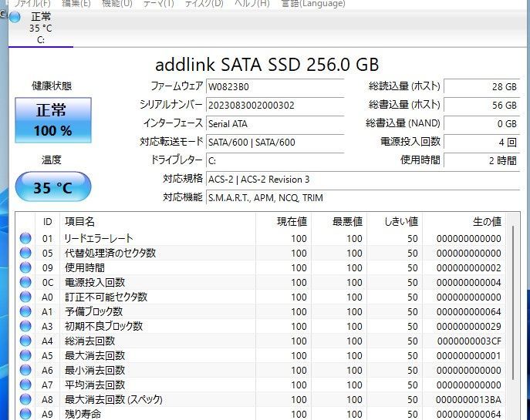This screenshot has width=530, height=420.
Task: Click the 正常 100 % health status button
Action: click(53, 120)
